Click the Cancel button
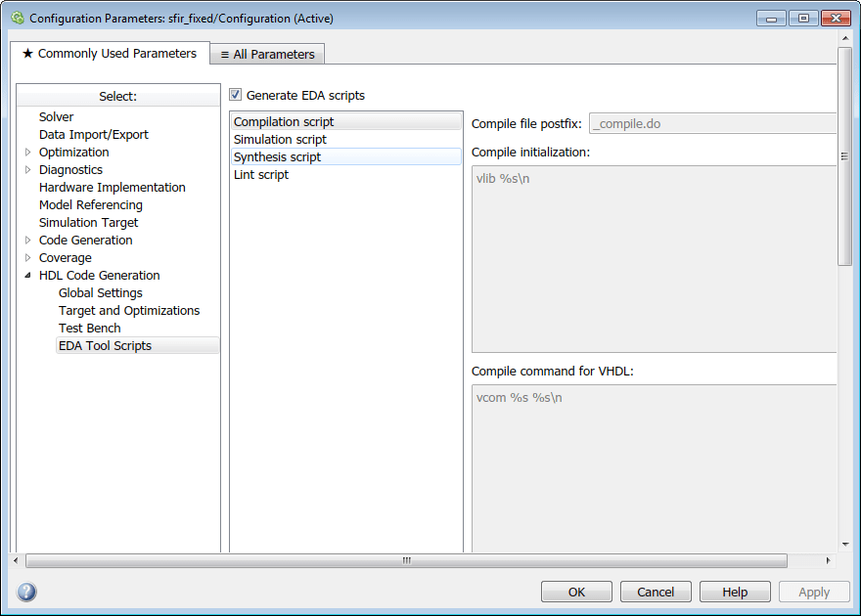The height and width of the screenshot is (616, 861). [656, 592]
